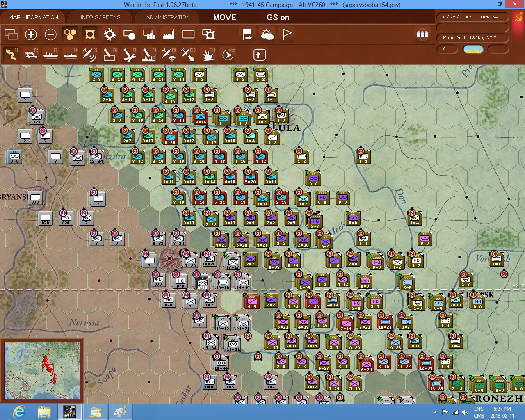Click the rectangle-with-circle toolbar icon
The height and width of the screenshot is (420, 525).
tap(129, 34)
